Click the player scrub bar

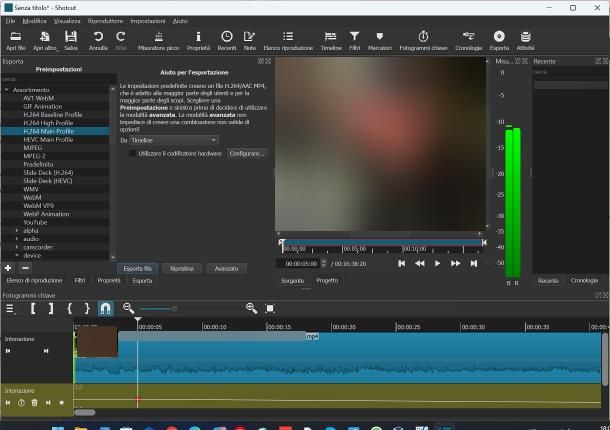(381, 242)
